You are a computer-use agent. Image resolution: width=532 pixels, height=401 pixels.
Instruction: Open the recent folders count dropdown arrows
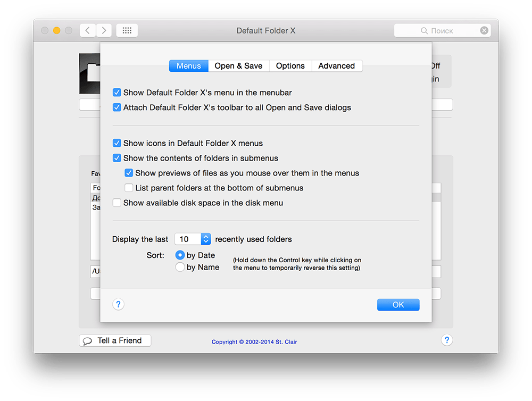tap(205, 239)
